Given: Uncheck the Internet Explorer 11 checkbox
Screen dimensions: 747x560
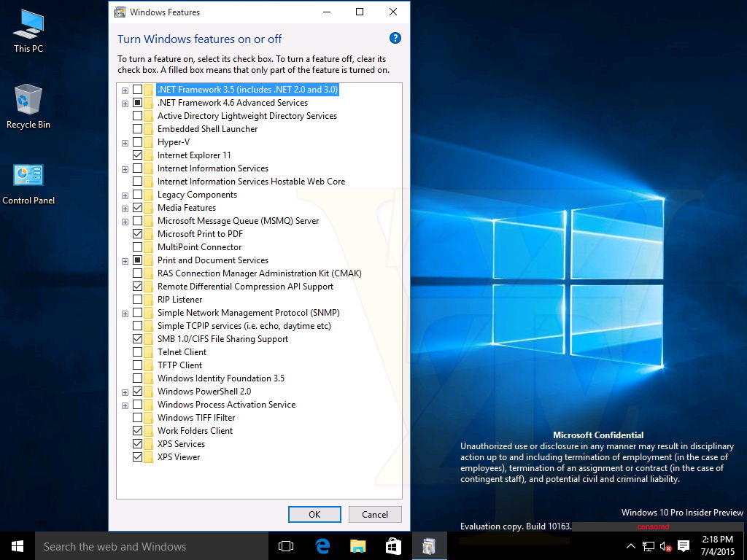Looking at the screenshot, I should pyautogui.click(x=137, y=155).
